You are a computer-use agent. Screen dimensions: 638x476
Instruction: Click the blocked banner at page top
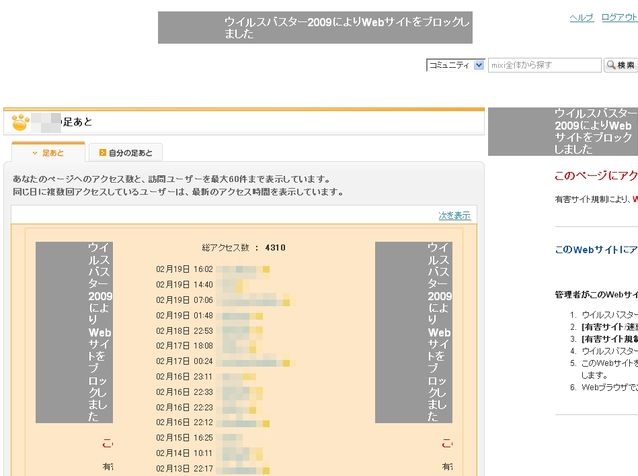pyautogui.click(x=315, y=27)
